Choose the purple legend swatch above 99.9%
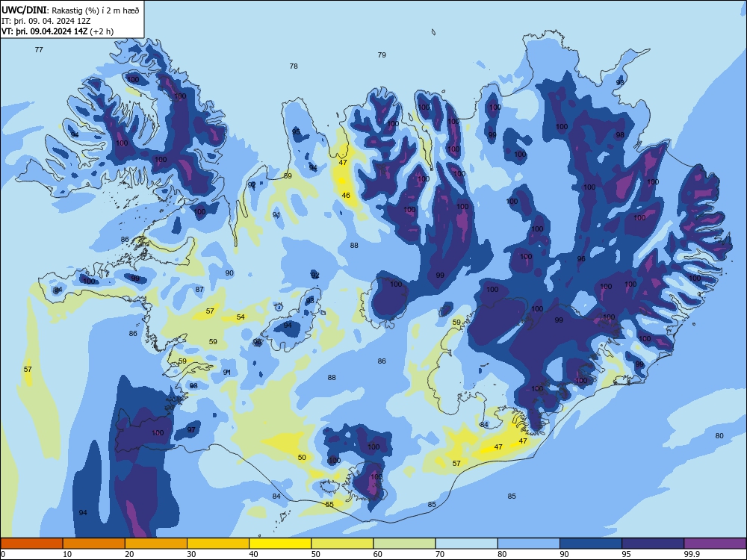Image resolution: width=747 pixels, height=560 pixels. (x=715, y=544)
